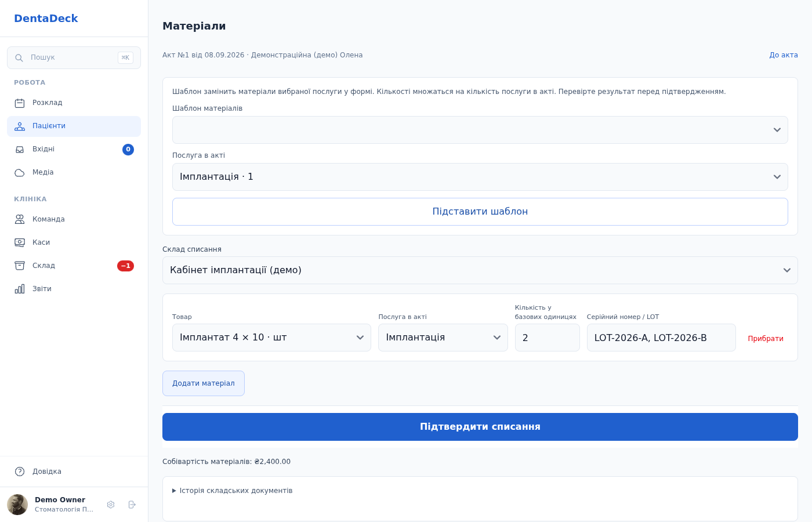Click the Склад archive box icon
Viewport: 812px width, 522px height.
tap(20, 266)
